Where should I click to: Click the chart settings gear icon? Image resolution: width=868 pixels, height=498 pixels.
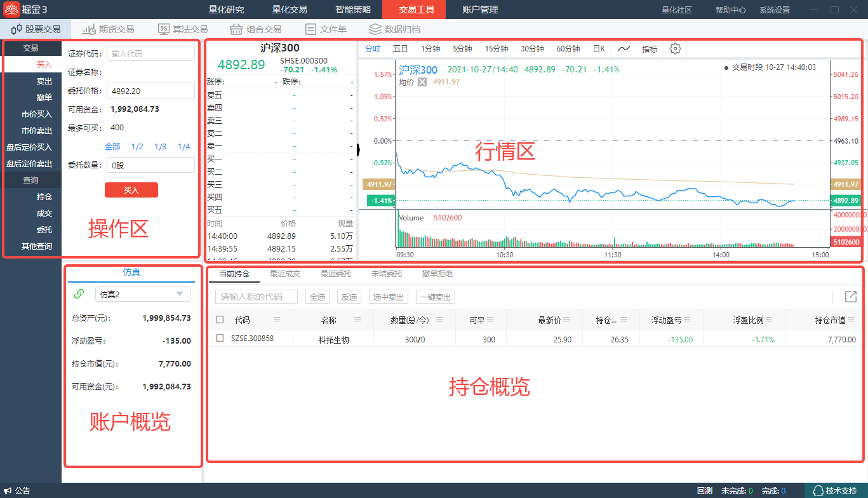pos(675,49)
